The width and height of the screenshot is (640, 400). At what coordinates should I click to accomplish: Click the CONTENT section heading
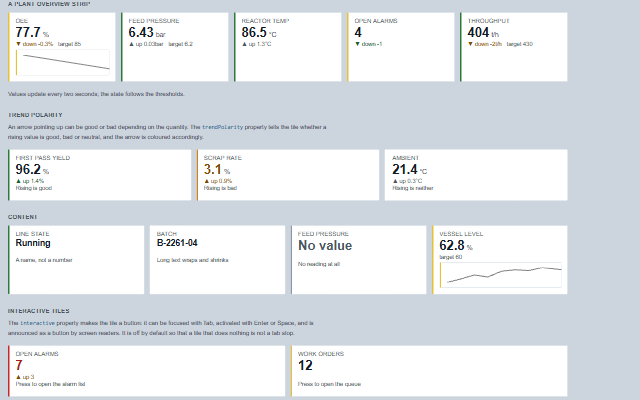pyautogui.click(x=22, y=217)
